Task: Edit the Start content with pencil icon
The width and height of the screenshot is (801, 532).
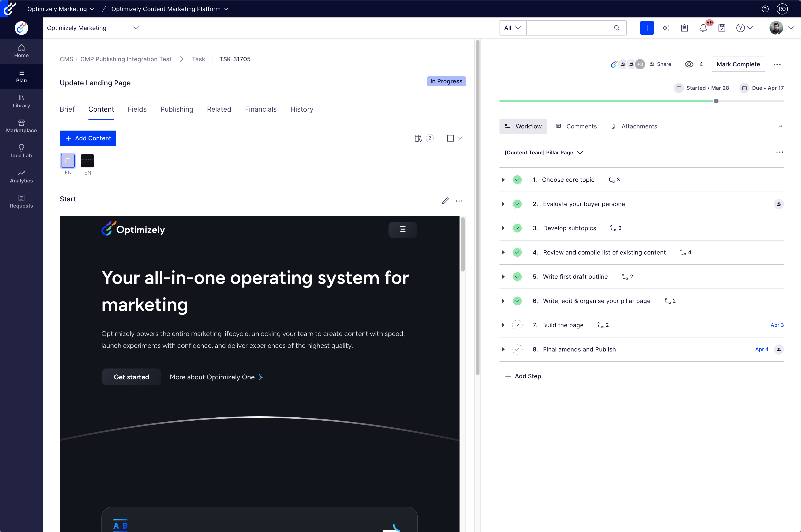Action: [445, 201]
